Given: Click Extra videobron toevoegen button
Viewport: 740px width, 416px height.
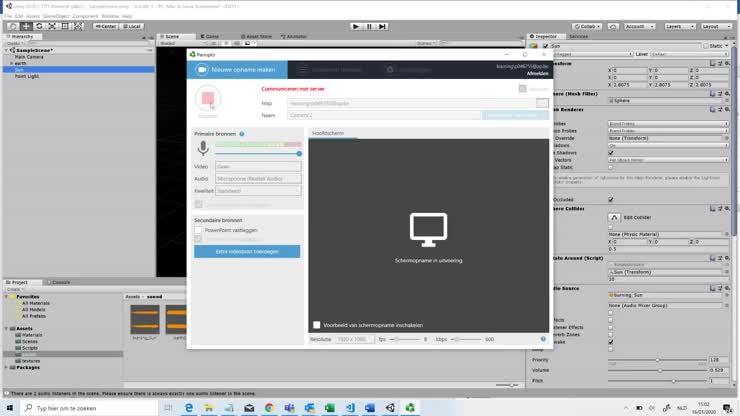Looking at the screenshot, I should point(247,252).
